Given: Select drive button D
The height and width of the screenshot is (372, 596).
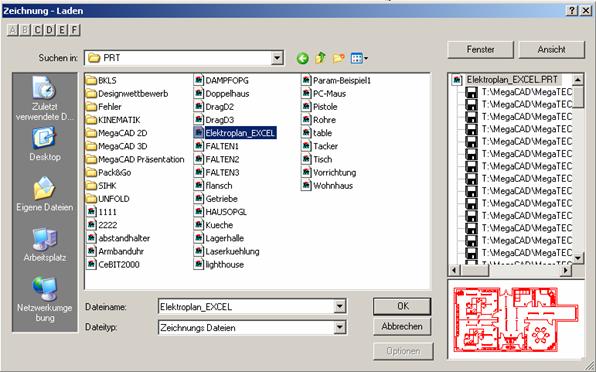Looking at the screenshot, I should coord(50,30).
